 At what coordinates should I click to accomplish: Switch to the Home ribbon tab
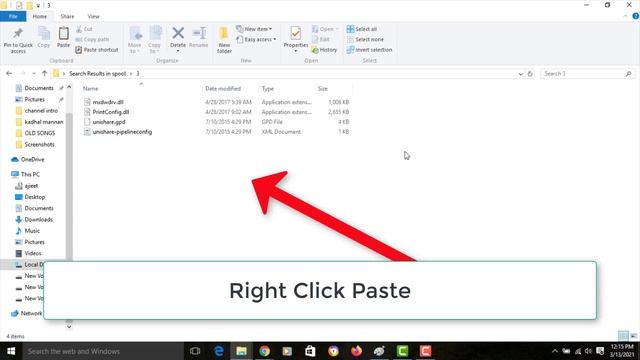point(40,16)
